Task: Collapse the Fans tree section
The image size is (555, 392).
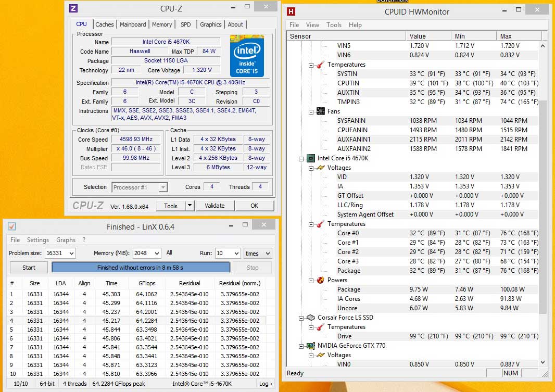Action: click(x=311, y=111)
